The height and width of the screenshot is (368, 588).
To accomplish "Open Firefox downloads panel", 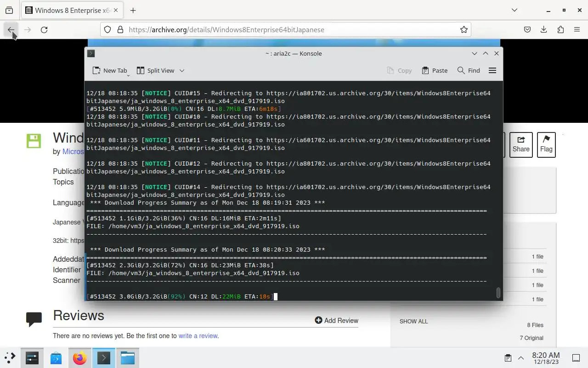I will pos(544,29).
